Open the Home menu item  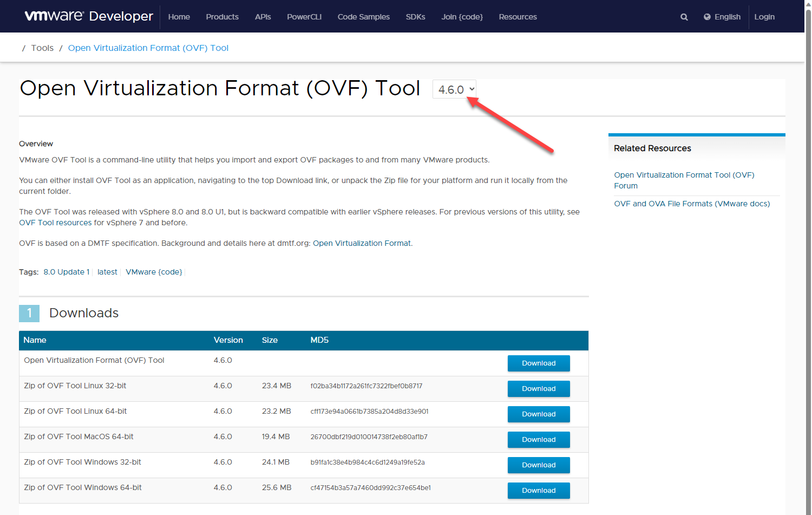(x=179, y=17)
